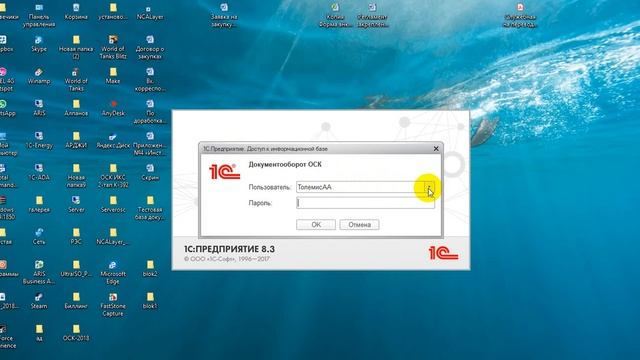Viewport: 640px width, 360px height.
Task: Select the Заявка на закупку document
Action: 224,16
